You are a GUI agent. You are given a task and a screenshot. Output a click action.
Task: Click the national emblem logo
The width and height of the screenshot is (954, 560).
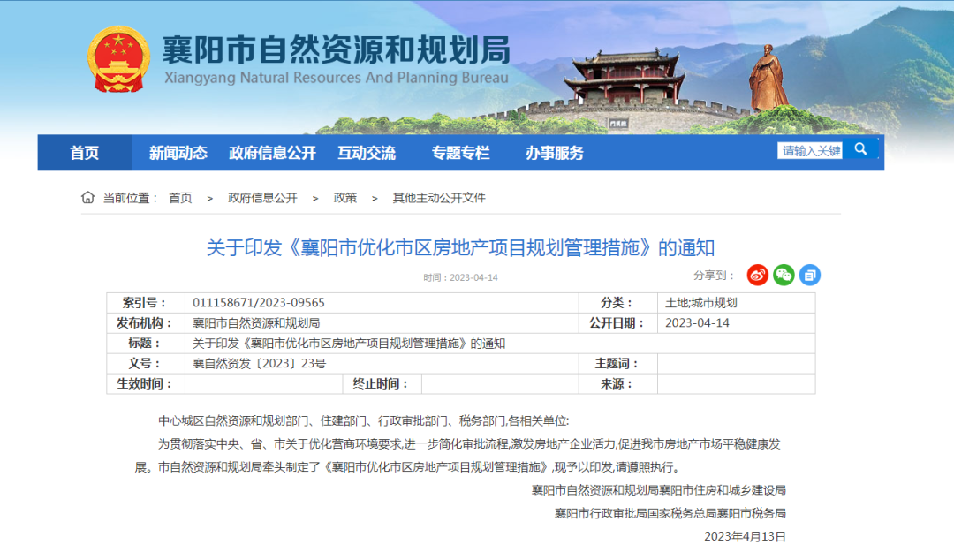(x=118, y=59)
